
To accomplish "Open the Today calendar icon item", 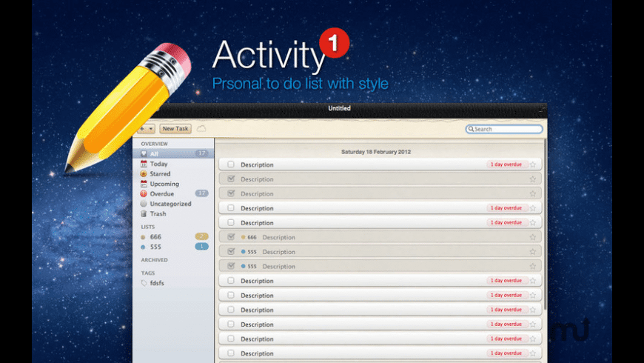I will (x=144, y=164).
